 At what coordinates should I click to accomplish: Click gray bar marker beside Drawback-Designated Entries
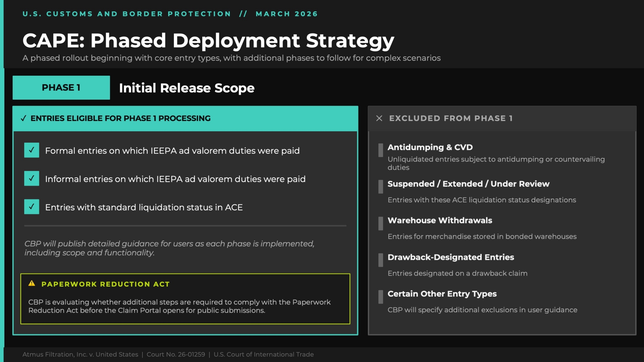pyautogui.click(x=380, y=260)
